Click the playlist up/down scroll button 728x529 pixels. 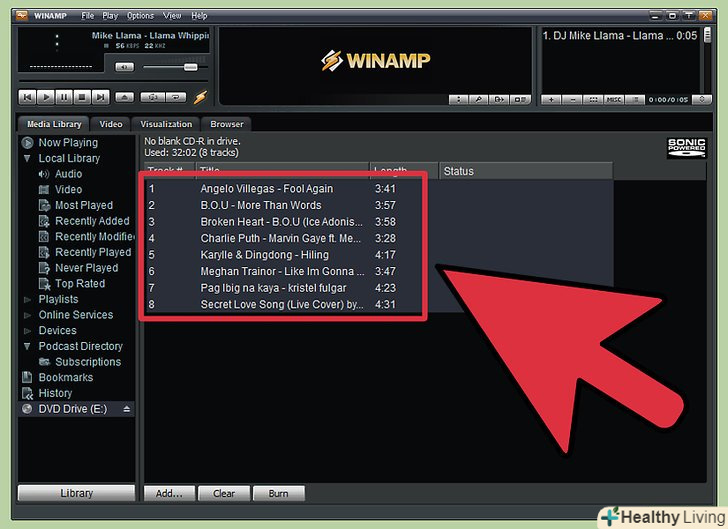pos(702,99)
